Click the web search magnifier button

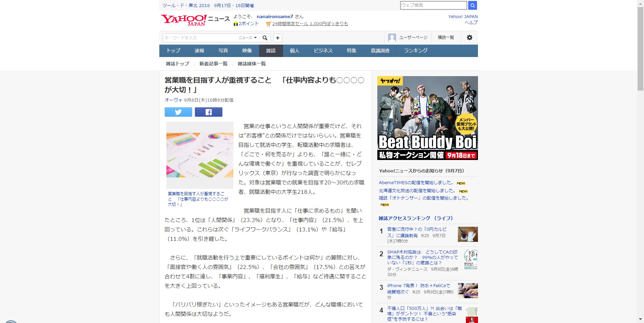pos(472,5)
